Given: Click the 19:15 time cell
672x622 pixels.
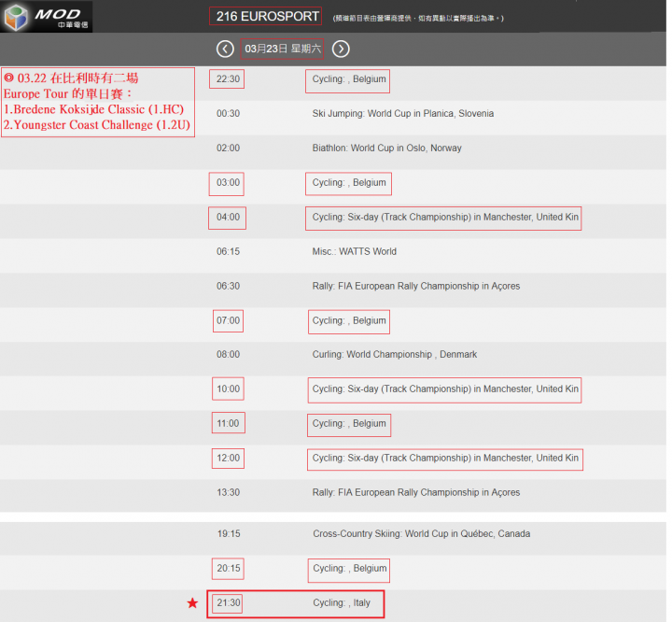Looking at the screenshot, I should pyautogui.click(x=229, y=534).
